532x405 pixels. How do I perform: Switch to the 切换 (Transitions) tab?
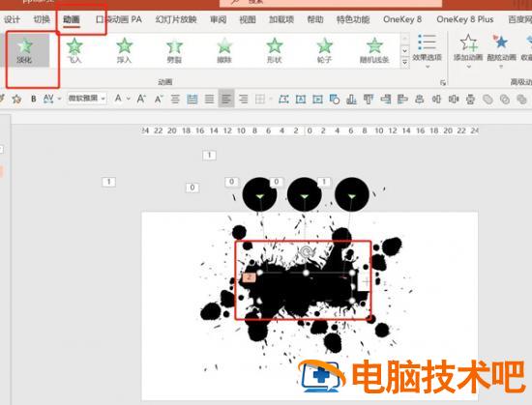(x=42, y=19)
